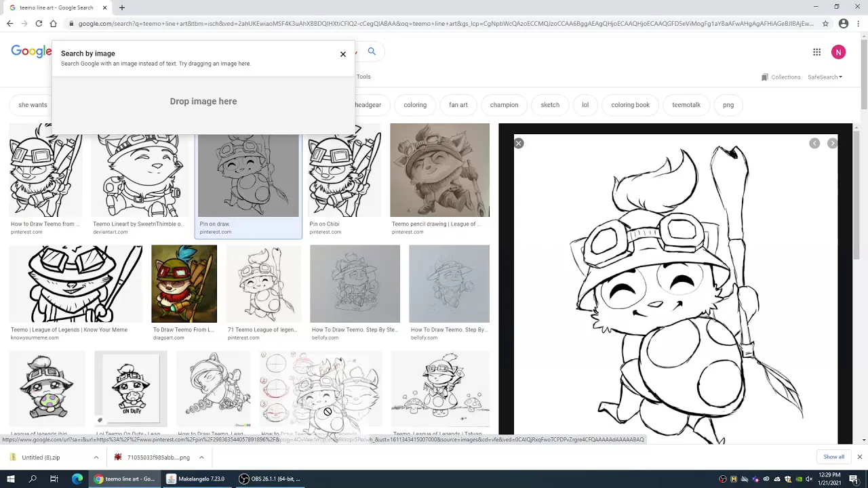Viewport: 868px width, 488px height.
Task: Open the notification center
Action: (x=854, y=479)
